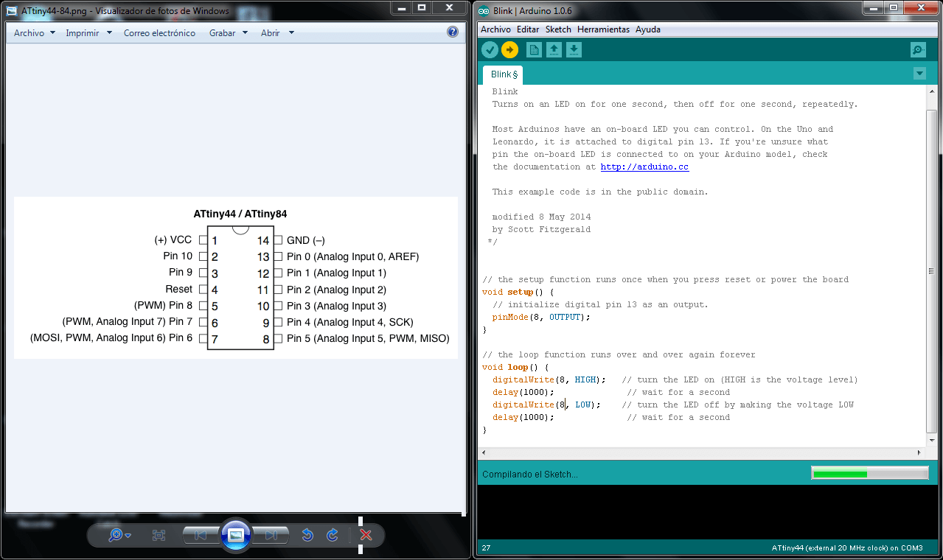This screenshot has height=560, width=943.
Task: Click the 'ATtiny44 (external 20 MHz clock) on COM3' status
Action: coord(847,548)
